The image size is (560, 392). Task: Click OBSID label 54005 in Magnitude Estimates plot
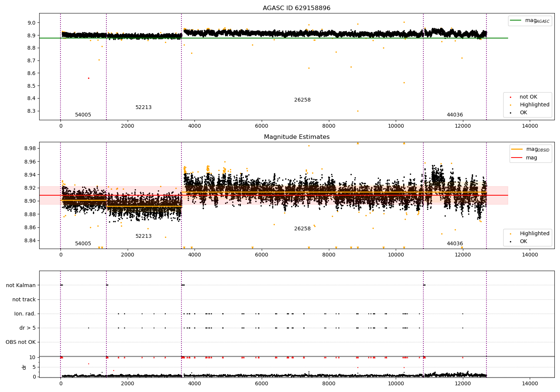pyautogui.click(x=83, y=244)
